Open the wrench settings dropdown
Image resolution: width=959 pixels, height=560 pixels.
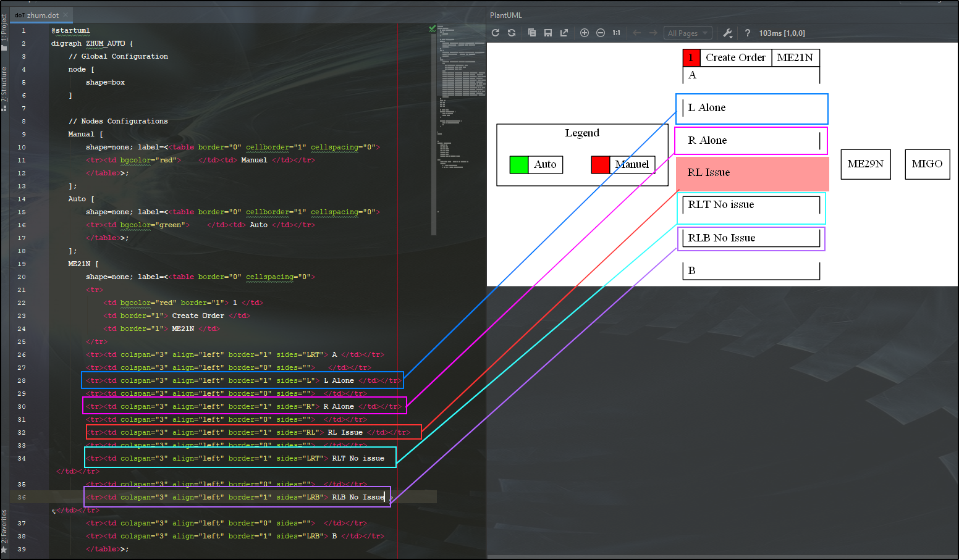coord(728,33)
